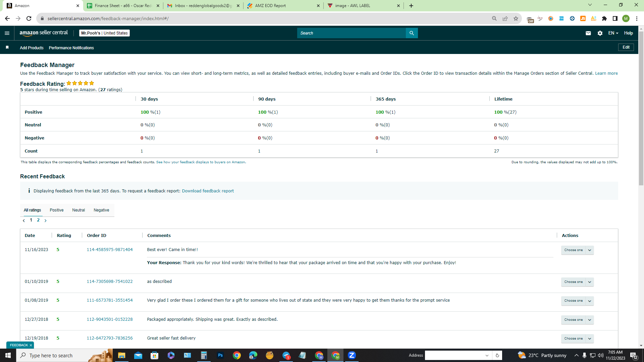Screen dimensions: 644x362
Task: Click the browser address bar URL
Action: click(108, 18)
